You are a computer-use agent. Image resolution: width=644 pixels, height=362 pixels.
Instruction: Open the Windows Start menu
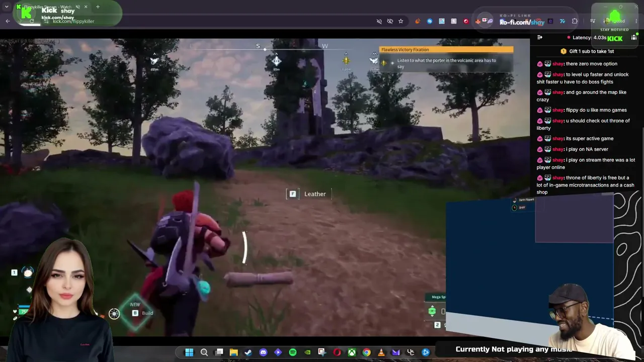189,352
